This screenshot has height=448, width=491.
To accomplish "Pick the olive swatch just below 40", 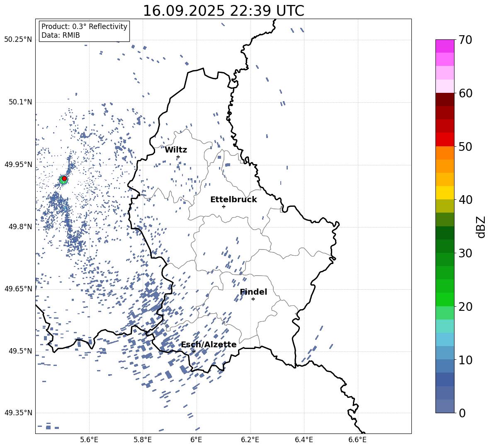I will 445,206.
